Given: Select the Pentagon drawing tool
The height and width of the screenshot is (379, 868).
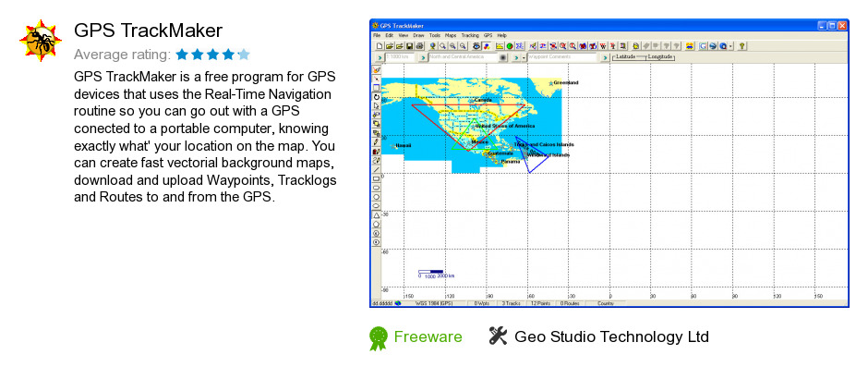Looking at the screenshot, I should coord(377,224).
